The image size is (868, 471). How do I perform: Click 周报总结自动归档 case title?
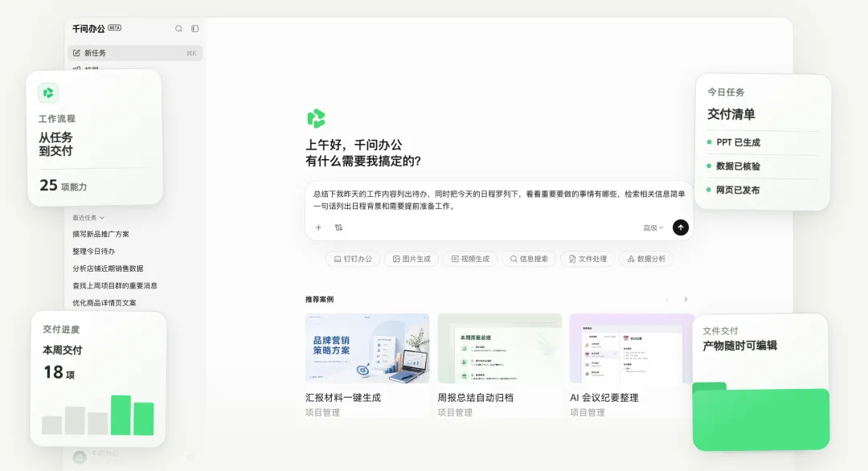click(476, 398)
